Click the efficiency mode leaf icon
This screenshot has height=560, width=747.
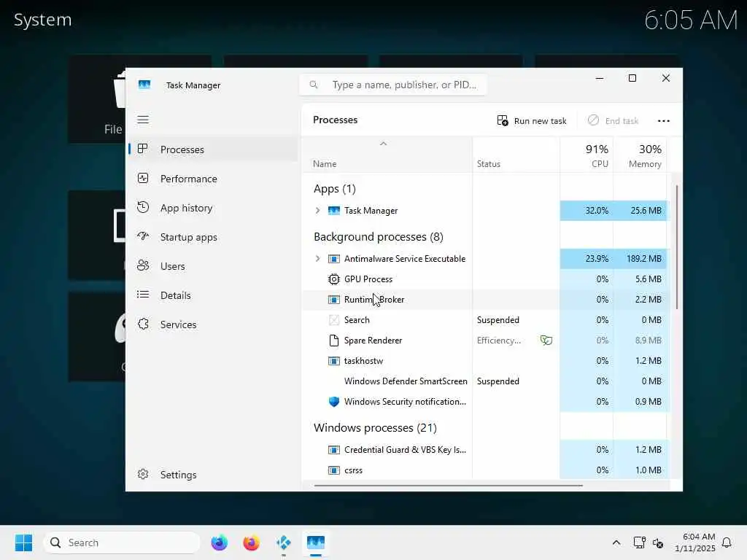[x=546, y=340]
